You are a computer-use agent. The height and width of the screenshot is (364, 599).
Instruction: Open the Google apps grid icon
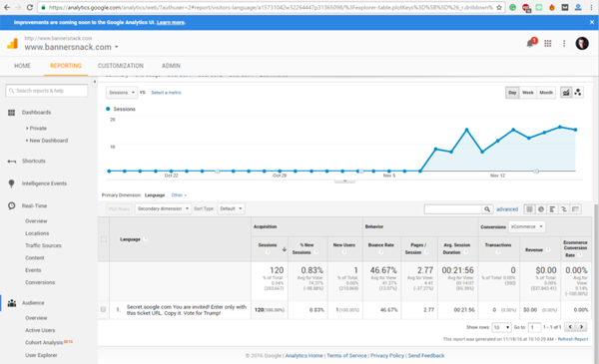click(548, 44)
